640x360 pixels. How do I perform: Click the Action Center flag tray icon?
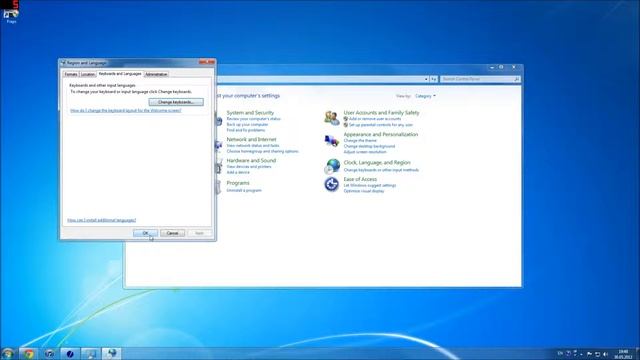[x=589, y=354]
